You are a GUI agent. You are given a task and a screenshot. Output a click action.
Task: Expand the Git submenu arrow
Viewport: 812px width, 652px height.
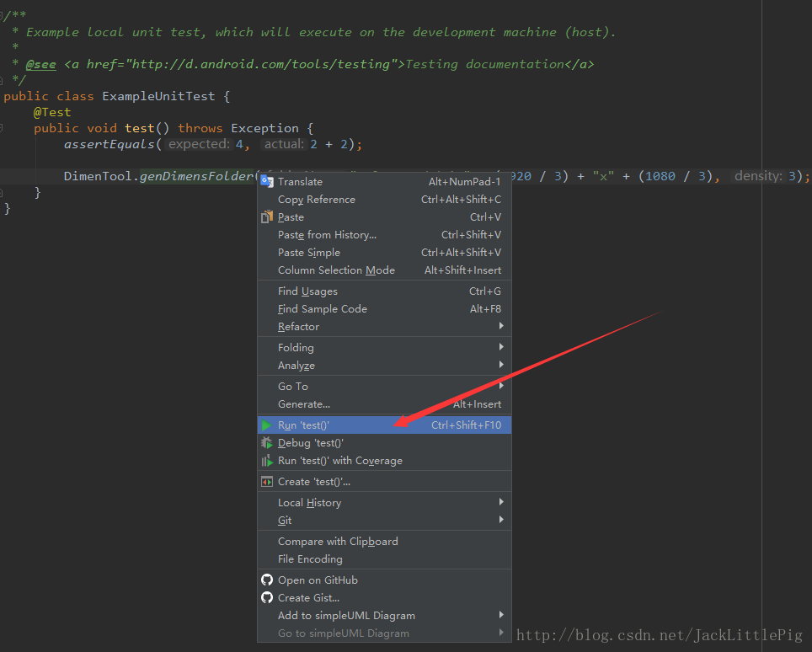(501, 520)
